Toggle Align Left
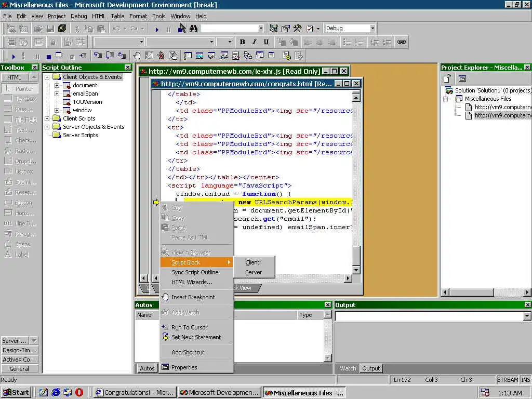The image size is (532, 399). [x=308, y=42]
